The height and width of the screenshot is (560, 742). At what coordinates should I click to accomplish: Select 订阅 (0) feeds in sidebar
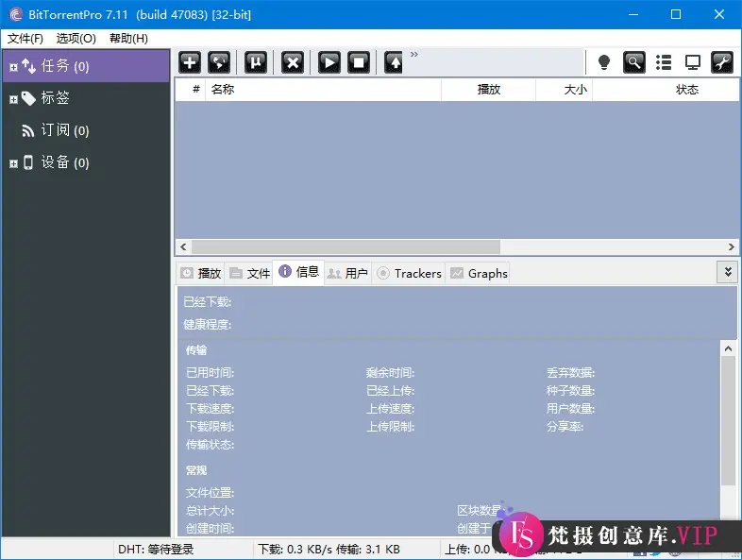pyautogui.click(x=86, y=130)
